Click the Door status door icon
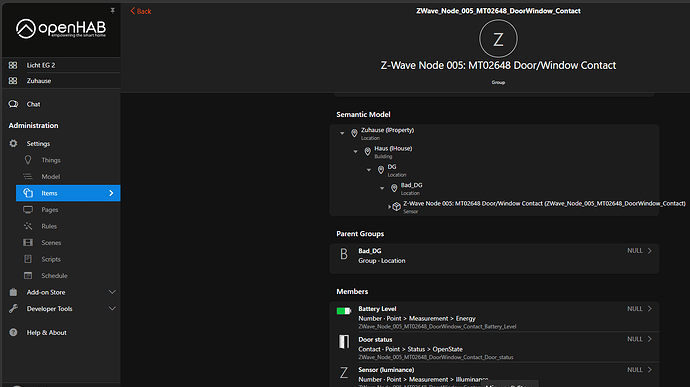Screen dimensions: 690x387 tap(344, 342)
